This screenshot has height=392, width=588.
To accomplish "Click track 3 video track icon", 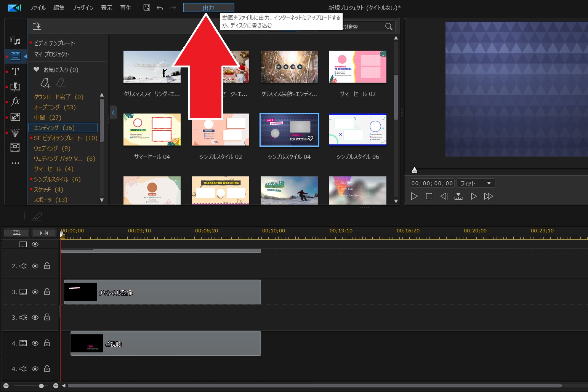I will pos(23,292).
